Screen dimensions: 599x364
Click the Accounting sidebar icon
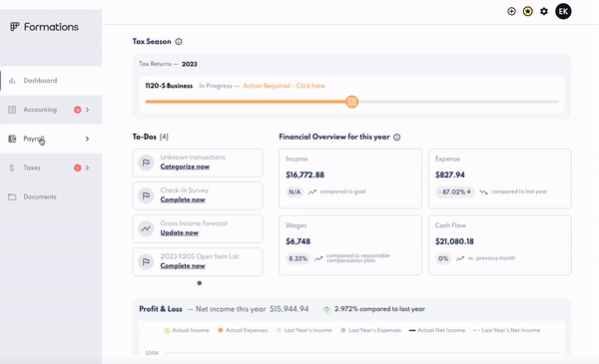point(12,110)
